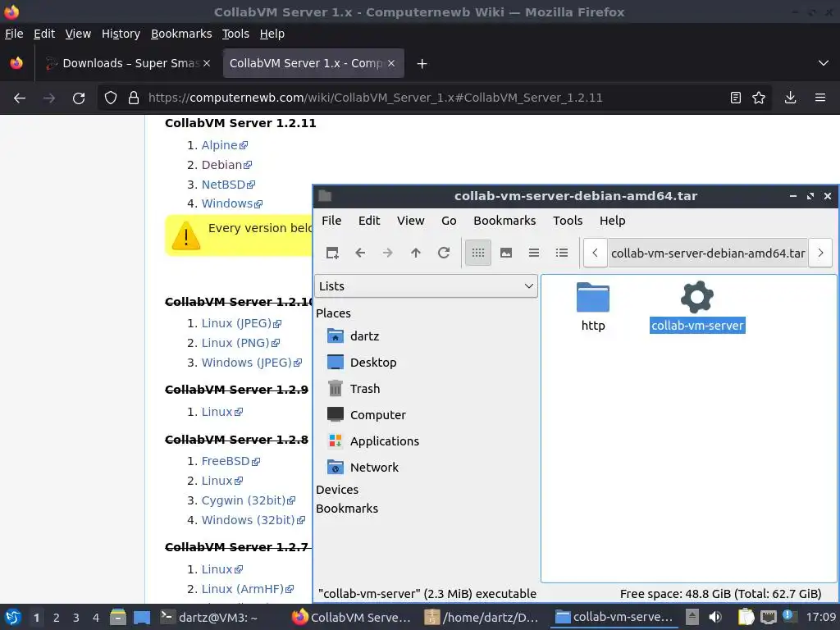Open the Lists side pane dropdown
Image resolution: width=840 pixels, height=630 pixels.
click(426, 286)
